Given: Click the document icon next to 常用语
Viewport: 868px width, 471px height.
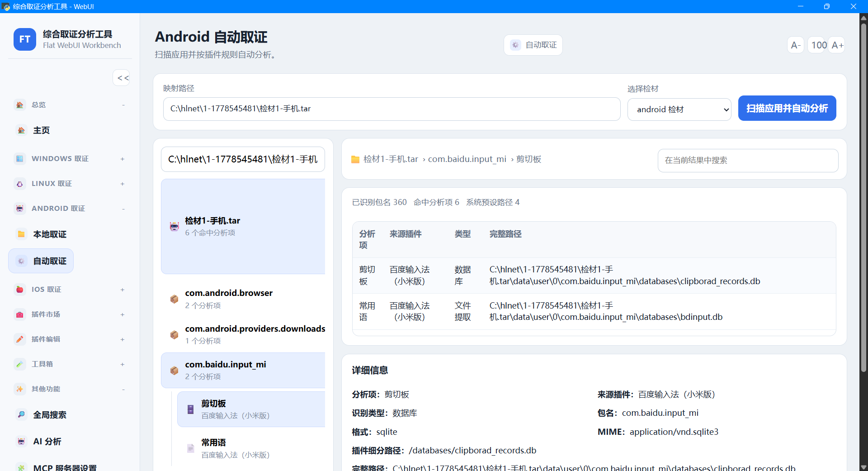Looking at the screenshot, I should [x=191, y=448].
